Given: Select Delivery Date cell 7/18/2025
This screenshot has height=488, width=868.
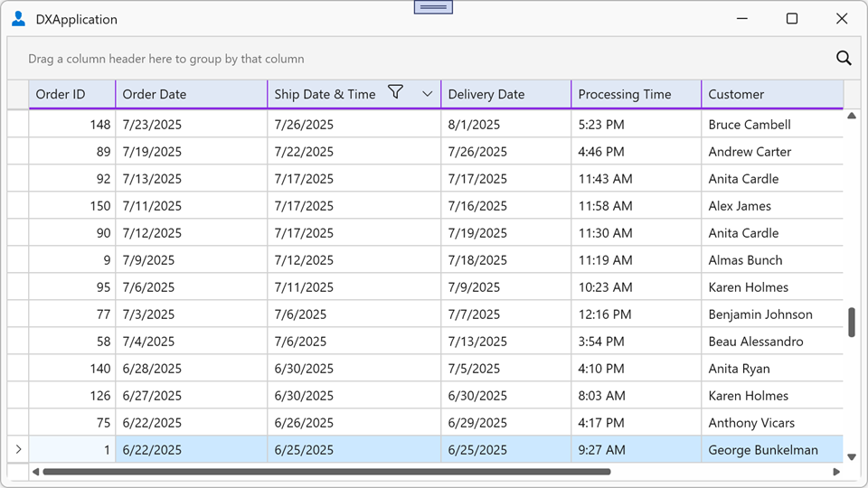Looking at the screenshot, I should coord(506,260).
